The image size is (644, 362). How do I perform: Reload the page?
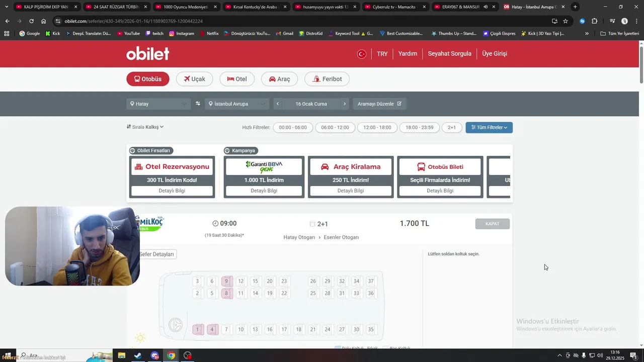point(31,21)
